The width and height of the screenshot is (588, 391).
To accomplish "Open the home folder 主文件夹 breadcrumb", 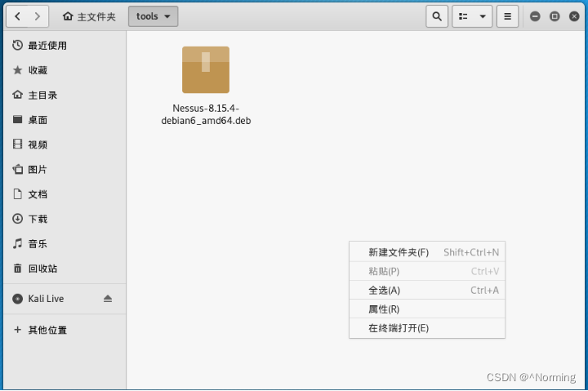I will point(89,16).
